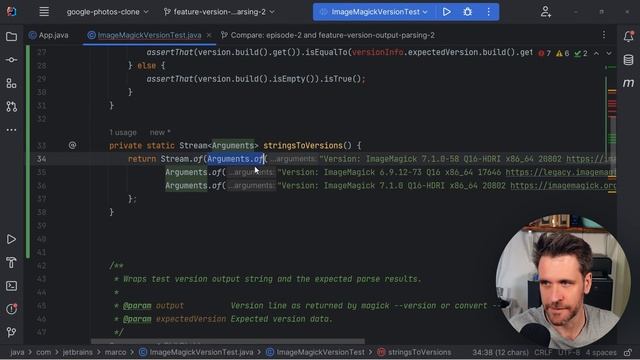Open the Structure tool window
Image resolution: width=640 pixels, height=360 pixels.
point(11,83)
